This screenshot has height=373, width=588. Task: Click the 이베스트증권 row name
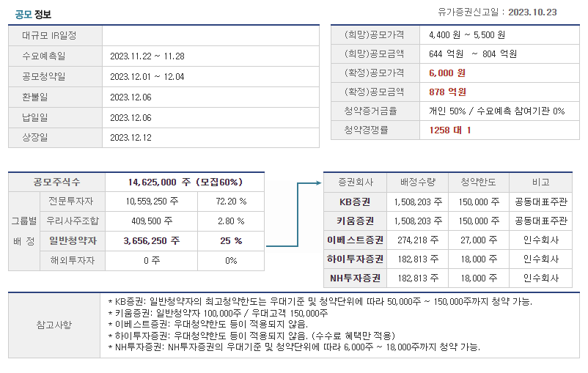point(355,240)
